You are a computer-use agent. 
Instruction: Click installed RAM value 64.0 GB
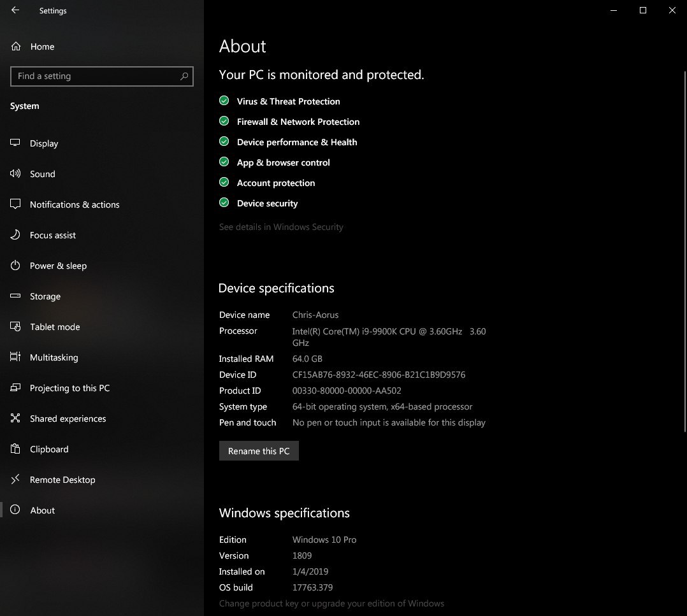[x=307, y=359]
